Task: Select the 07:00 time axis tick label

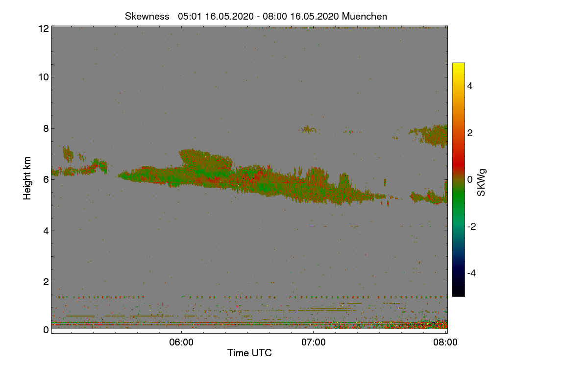Action: coord(314,343)
